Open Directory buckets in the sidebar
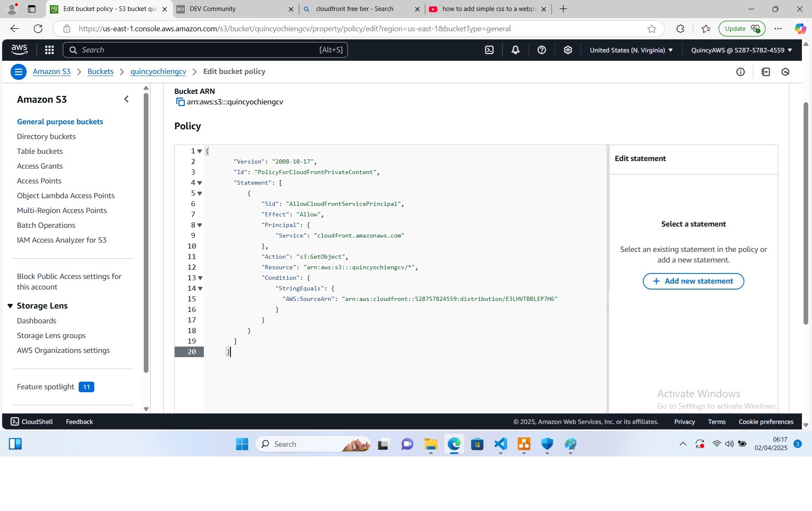The height and width of the screenshot is (511, 812). click(x=46, y=137)
